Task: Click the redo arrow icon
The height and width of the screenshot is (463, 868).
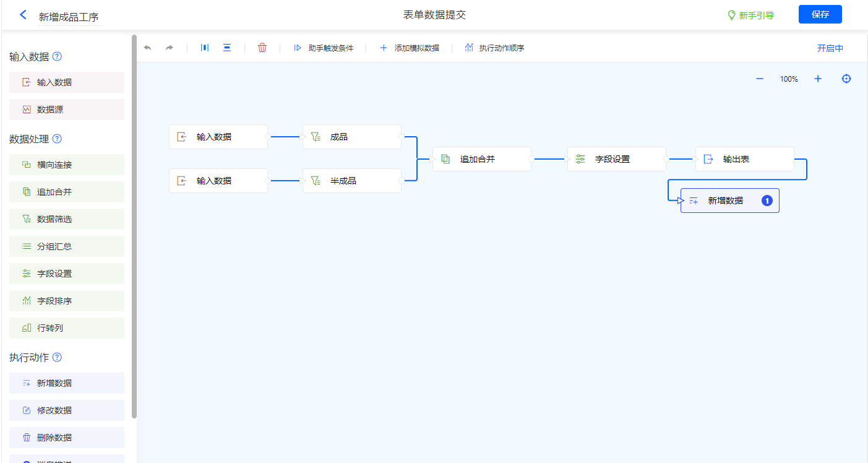Action: coord(169,48)
